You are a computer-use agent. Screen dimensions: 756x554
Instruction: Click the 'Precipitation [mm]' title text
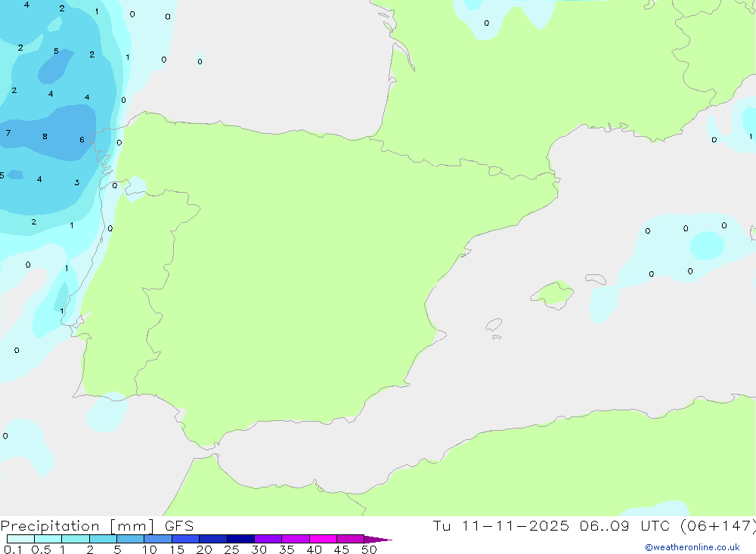[78, 526]
